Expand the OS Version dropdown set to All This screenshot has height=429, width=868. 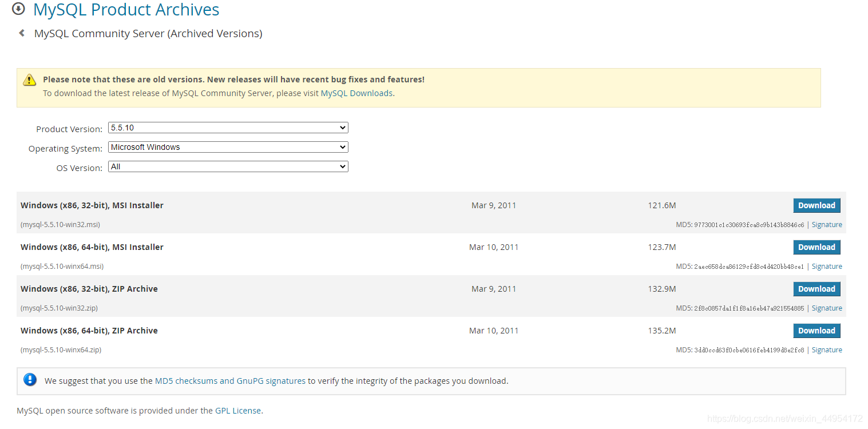[x=228, y=166]
